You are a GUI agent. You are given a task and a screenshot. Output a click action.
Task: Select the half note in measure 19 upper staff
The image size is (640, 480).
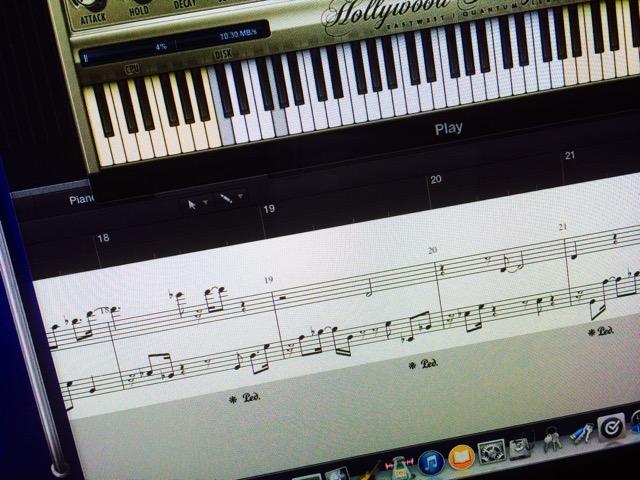(x=369, y=289)
